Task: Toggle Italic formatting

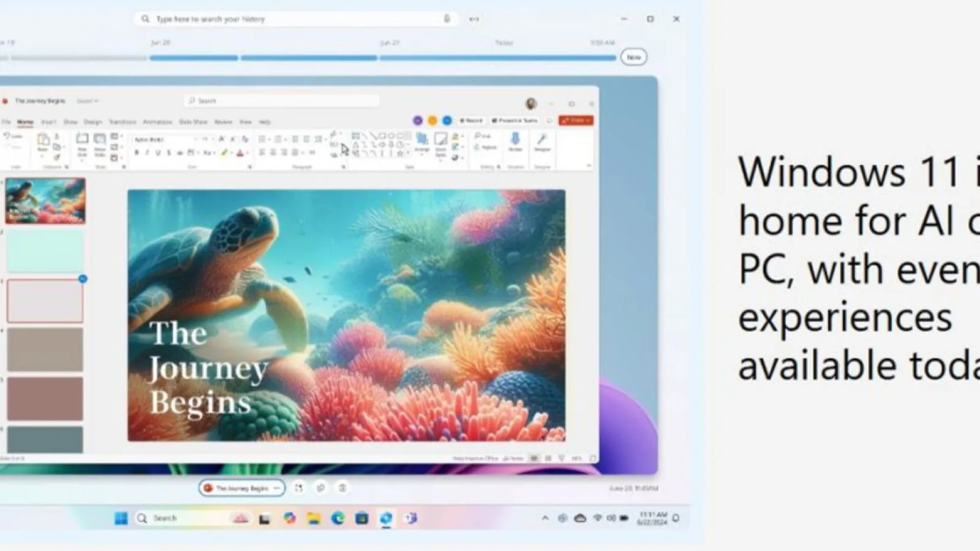Action: pyautogui.click(x=147, y=152)
